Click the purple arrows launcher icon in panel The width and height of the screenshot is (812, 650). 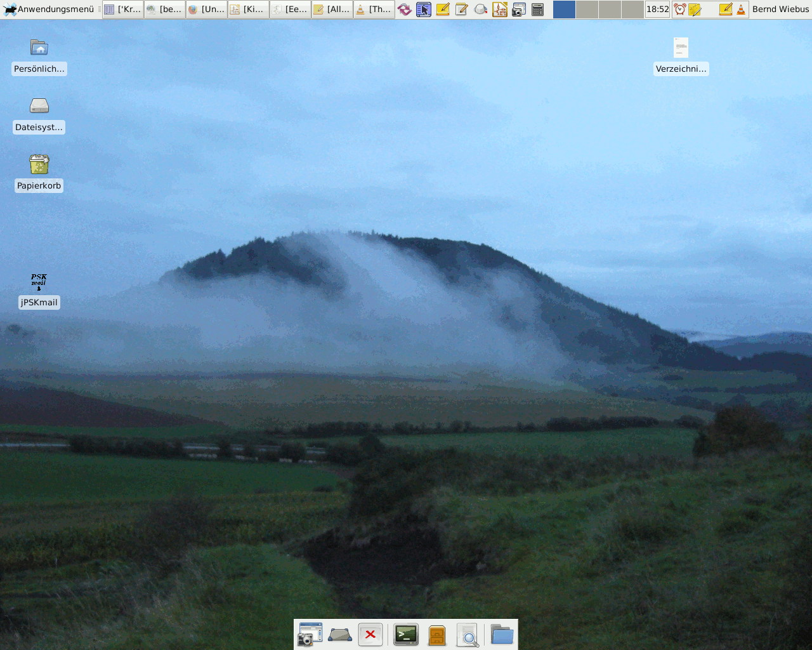tap(405, 9)
